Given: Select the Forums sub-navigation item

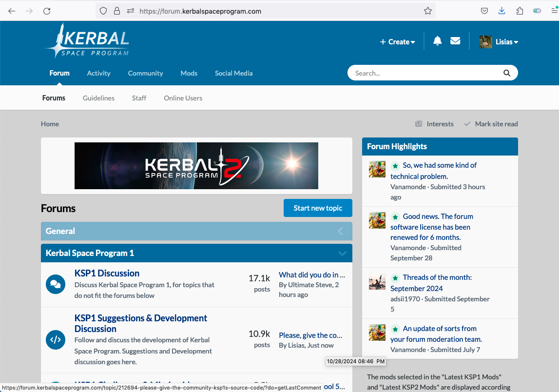Looking at the screenshot, I should tap(54, 98).
